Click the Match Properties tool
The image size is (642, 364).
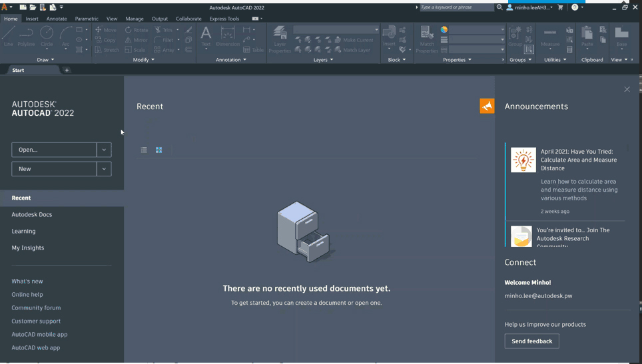click(427, 39)
